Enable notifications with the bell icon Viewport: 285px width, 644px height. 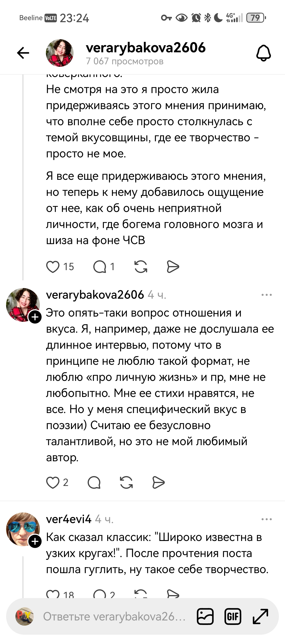(264, 53)
